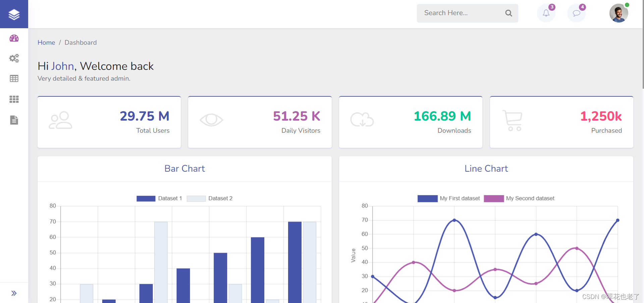The image size is (644, 303).
Task: Click the Dataset 1 legend label
Action: pos(170,199)
